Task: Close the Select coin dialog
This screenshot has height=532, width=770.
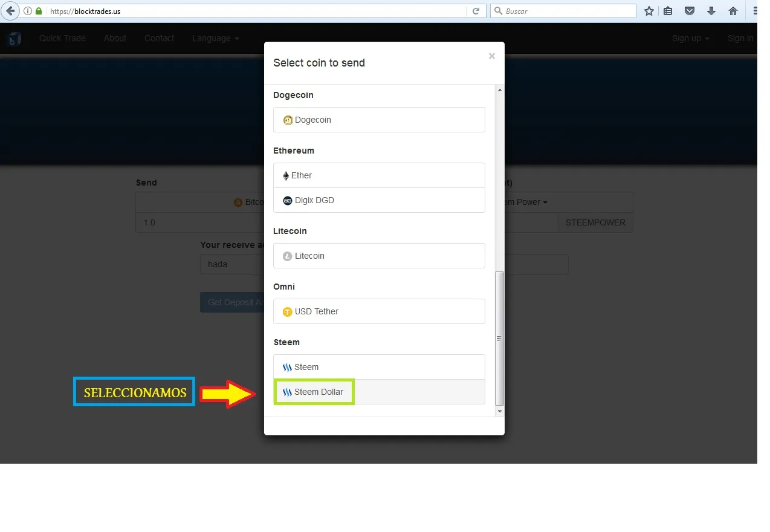Action: tap(492, 56)
